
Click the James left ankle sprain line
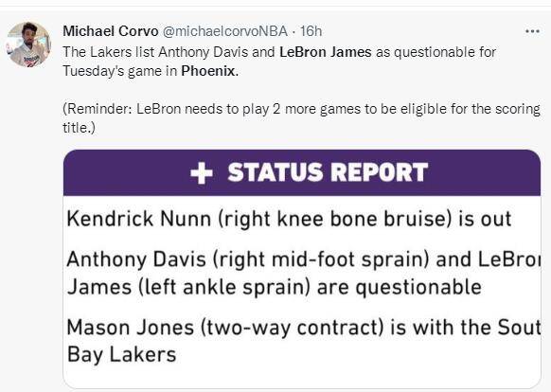point(275,287)
